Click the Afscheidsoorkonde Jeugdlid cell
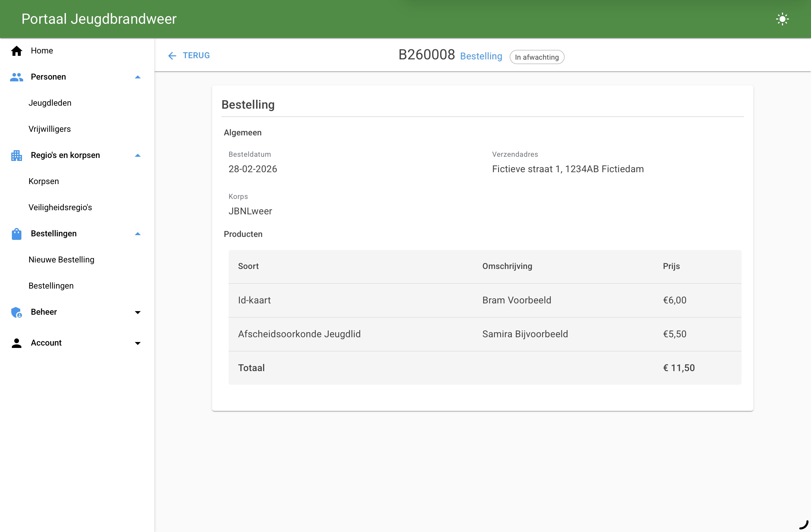The image size is (811, 532). (x=299, y=334)
